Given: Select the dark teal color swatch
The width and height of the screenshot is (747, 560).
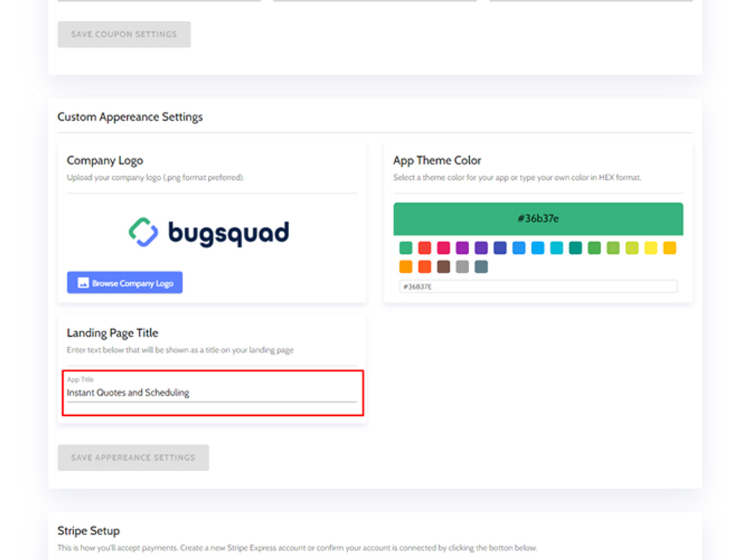Looking at the screenshot, I should pos(575,248).
